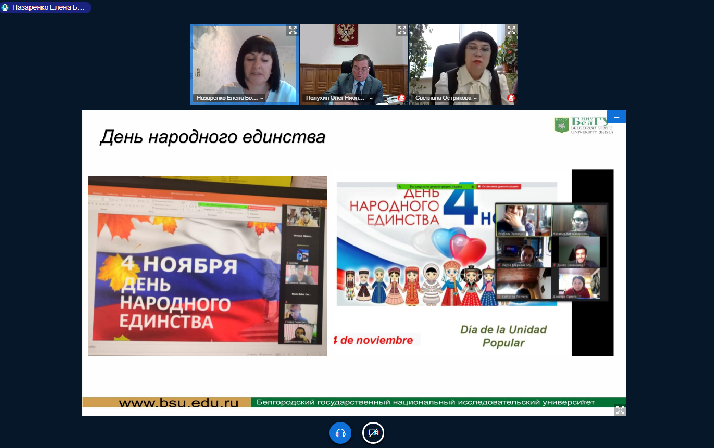The width and height of the screenshot is (714, 448).
Task: Click the user name tab at top-left
Action: point(45,7)
